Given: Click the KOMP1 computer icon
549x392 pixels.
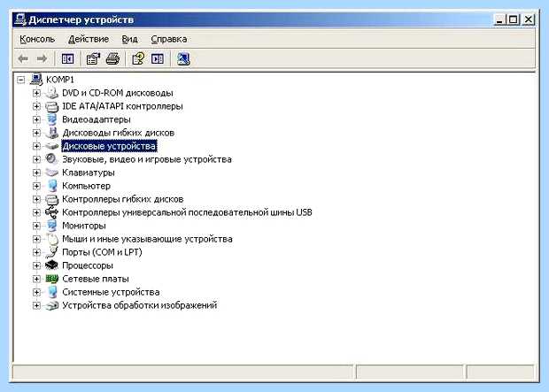Looking at the screenshot, I should [x=36, y=80].
